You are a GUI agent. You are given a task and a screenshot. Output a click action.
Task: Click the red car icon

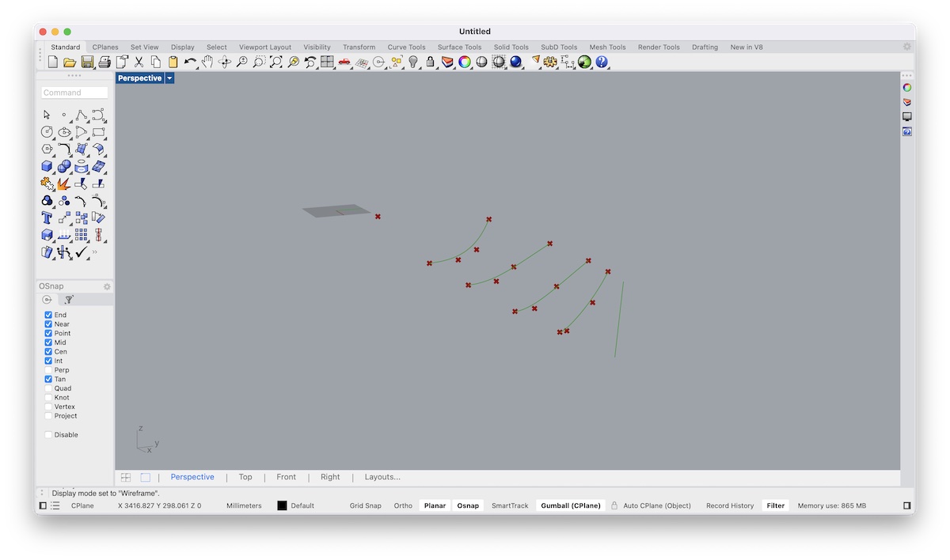coord(344,62)
